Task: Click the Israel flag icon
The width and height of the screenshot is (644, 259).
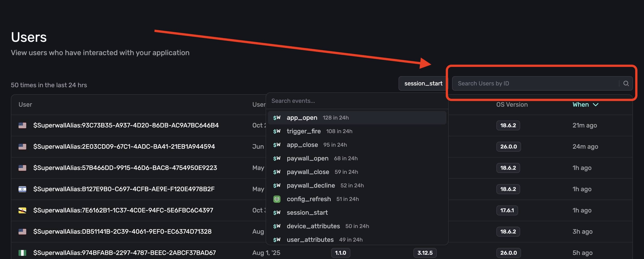Action: point(22,189)
